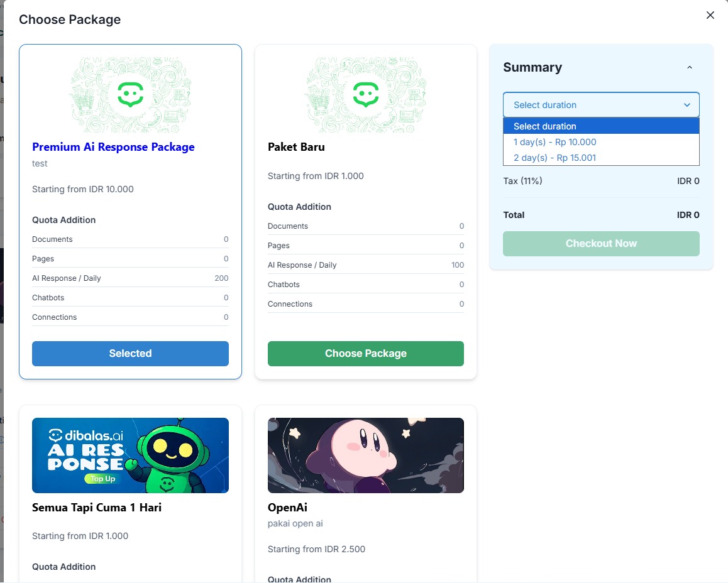Pick the 1 day(s) - Rp 10.000 option
Screen dimensions: 728x583
(x=554, y=142)
